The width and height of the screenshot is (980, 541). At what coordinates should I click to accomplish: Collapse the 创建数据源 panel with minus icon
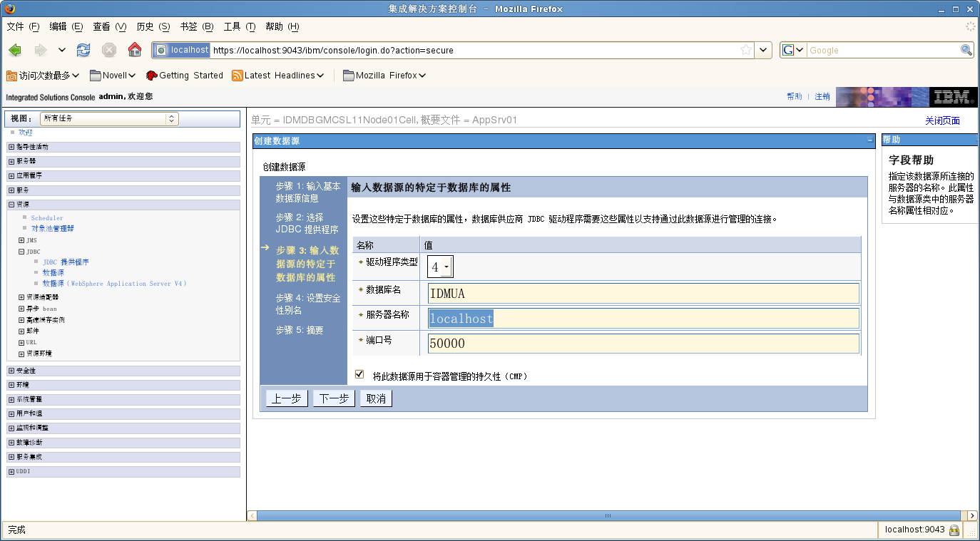pos(870,140)
